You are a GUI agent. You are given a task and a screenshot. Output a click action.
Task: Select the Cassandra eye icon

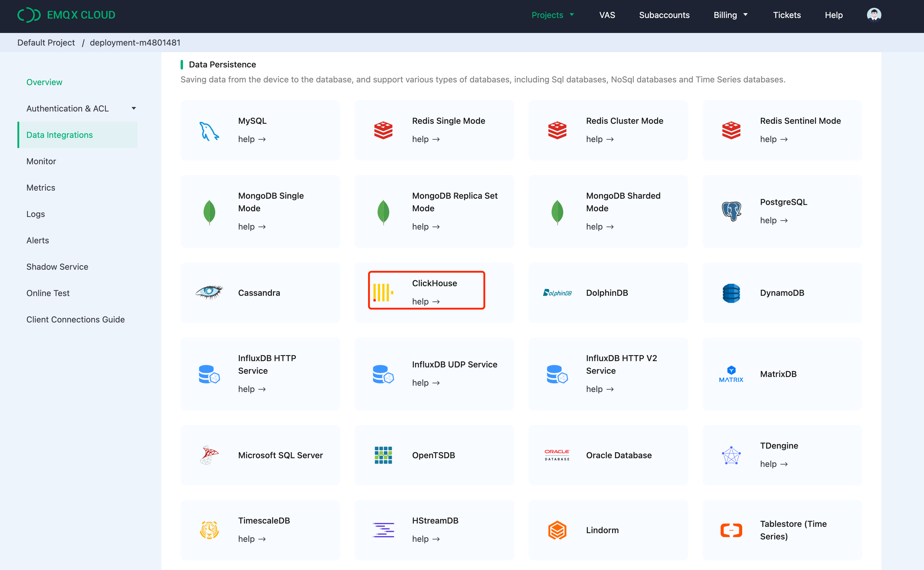coord(209,292)
